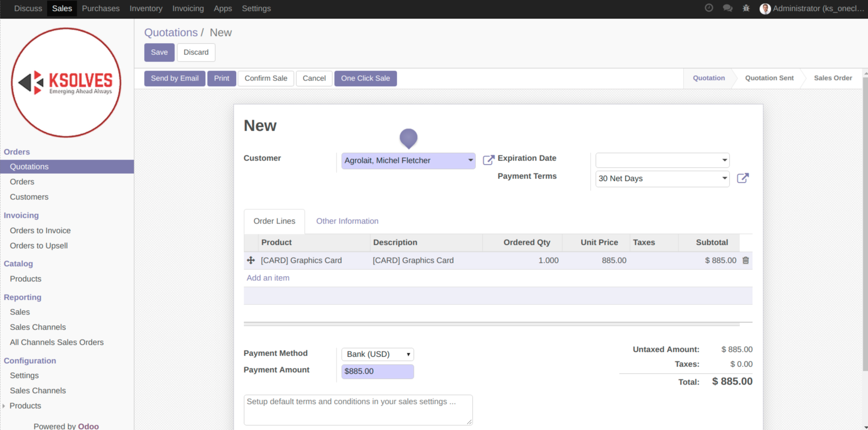Open the conversations chat icon
This screenshot has height=430, width=868.
[727, 8]
